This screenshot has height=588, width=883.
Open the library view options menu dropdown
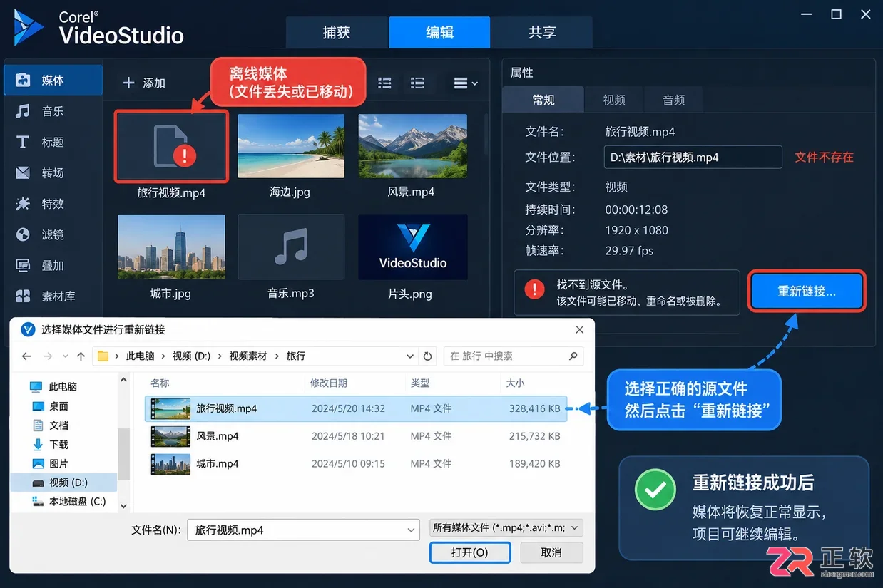466,83
